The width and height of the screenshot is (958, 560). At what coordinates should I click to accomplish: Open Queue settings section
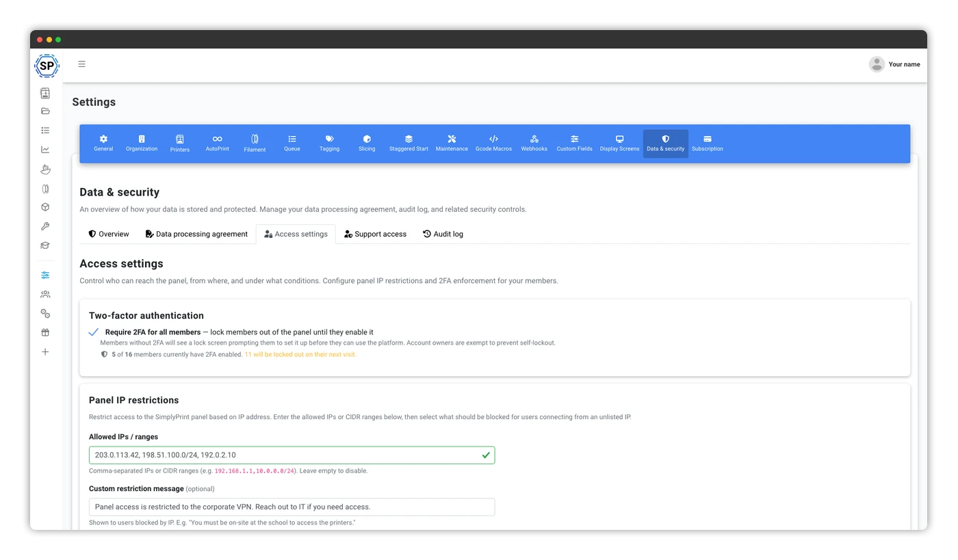coord(292,144)
